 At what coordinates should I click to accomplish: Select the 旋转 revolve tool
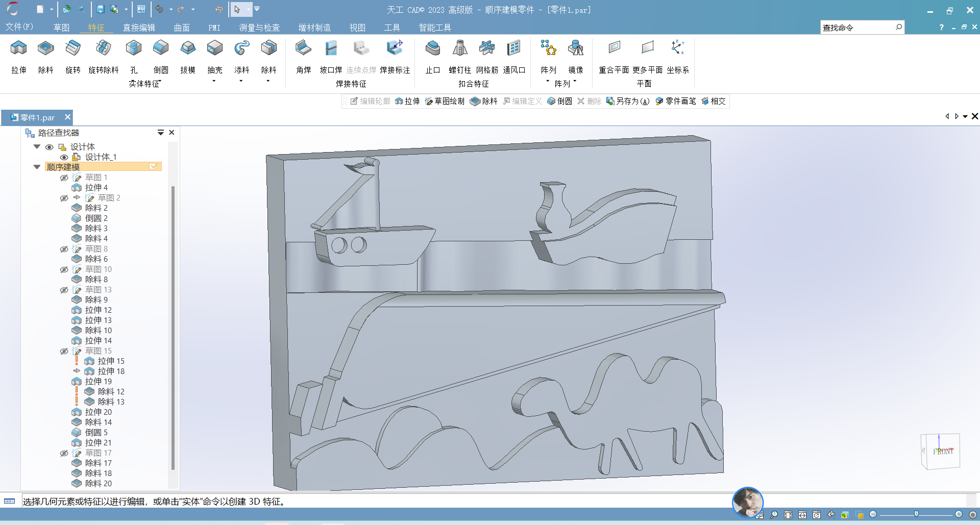point(73,56)
